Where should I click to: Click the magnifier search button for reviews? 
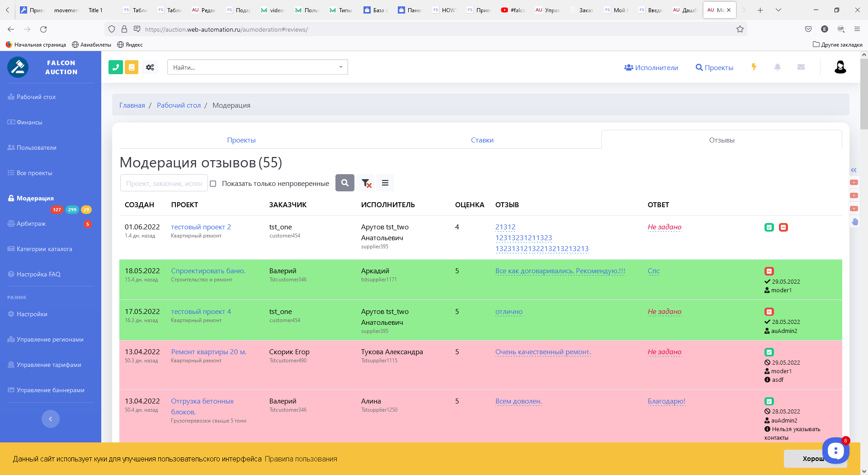345,183
